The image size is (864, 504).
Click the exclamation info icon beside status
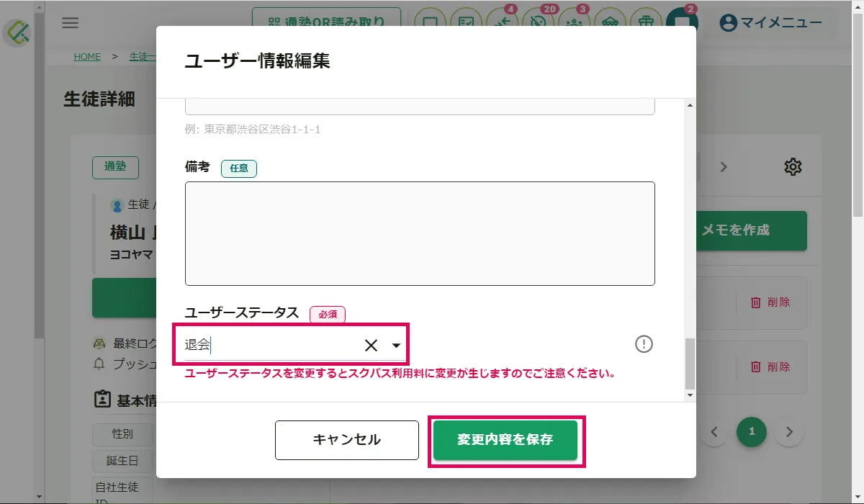pos(644,344)
